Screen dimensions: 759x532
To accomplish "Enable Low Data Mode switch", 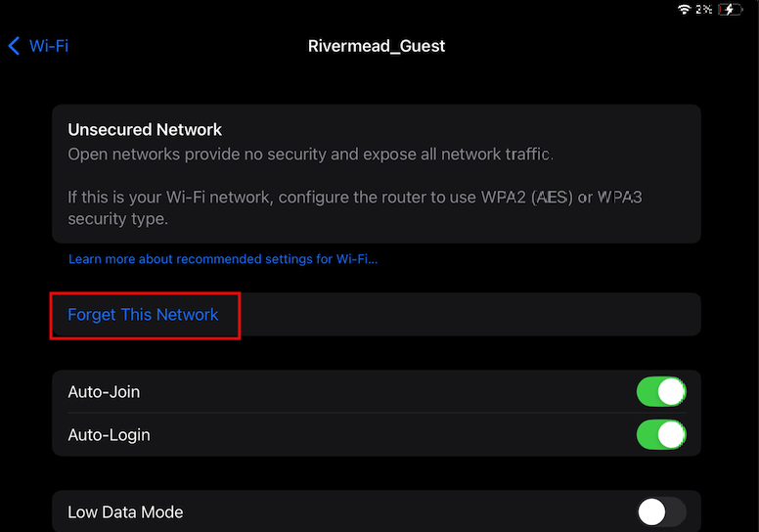I will (x=661, y=512).
